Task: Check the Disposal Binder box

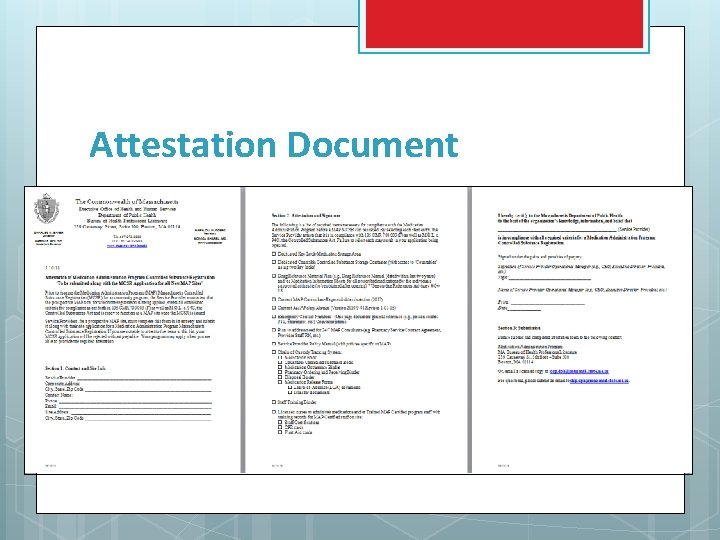Action: point(280,377)
